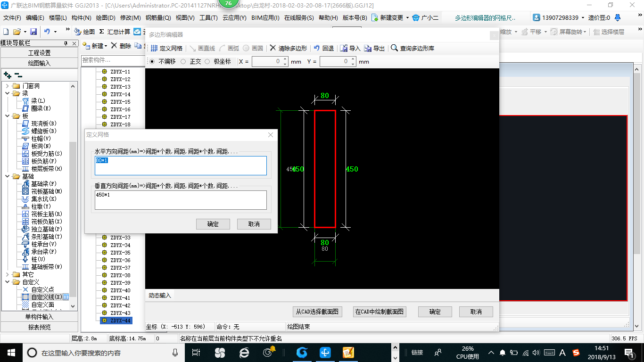The image size is (644, 362).
Task: Collapse the 自定义 folder in the tree
Action: pyautogui.click(x=7, y=282)
